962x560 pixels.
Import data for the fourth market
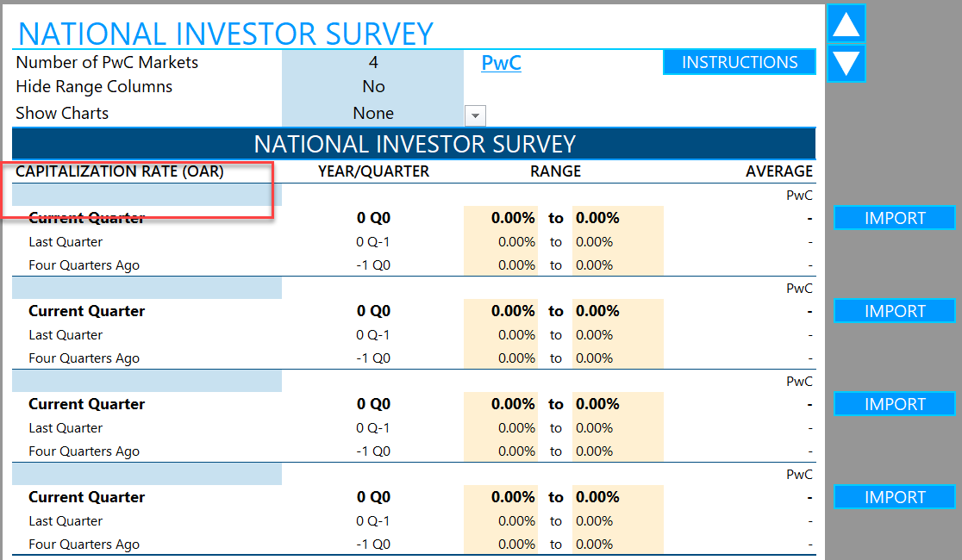click(894, 497)
